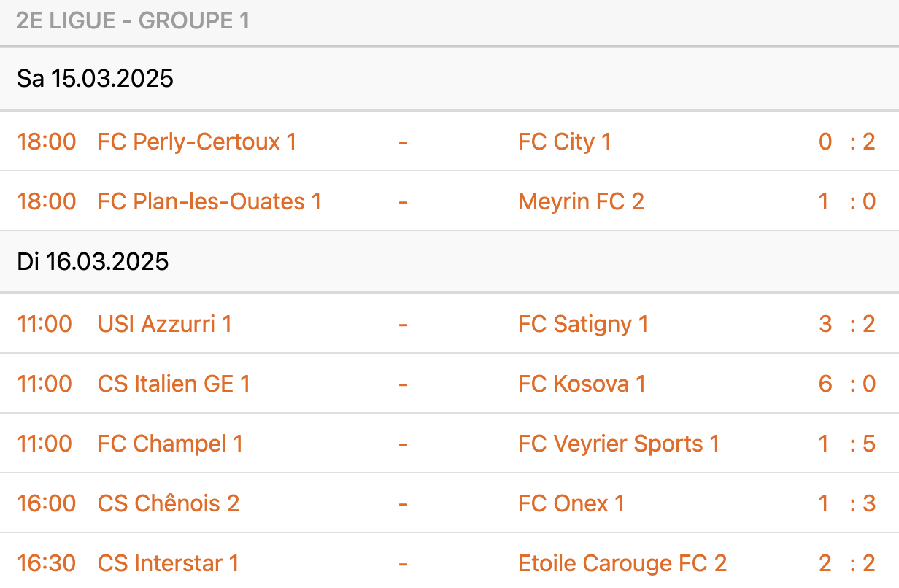Open Meyrin FC 2 team link
The height and width of the screenshot is (588, 899).
tap(581, 201)
